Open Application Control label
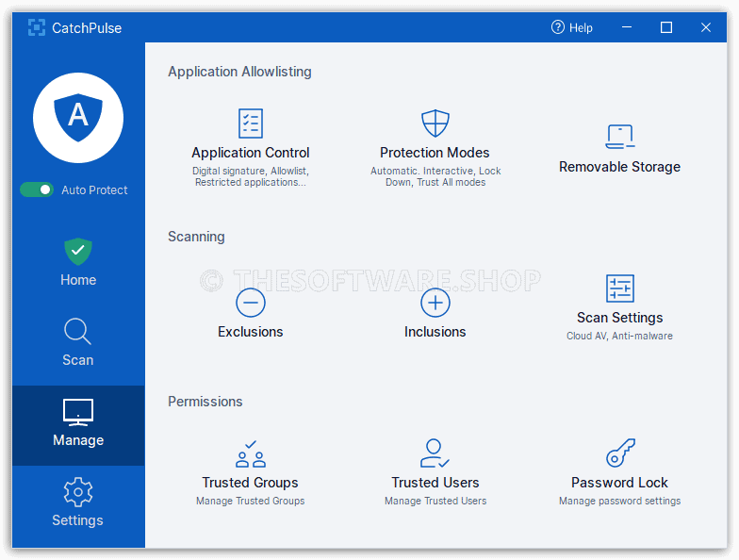Viewport: 739px width, 560px height. (251, 153)
